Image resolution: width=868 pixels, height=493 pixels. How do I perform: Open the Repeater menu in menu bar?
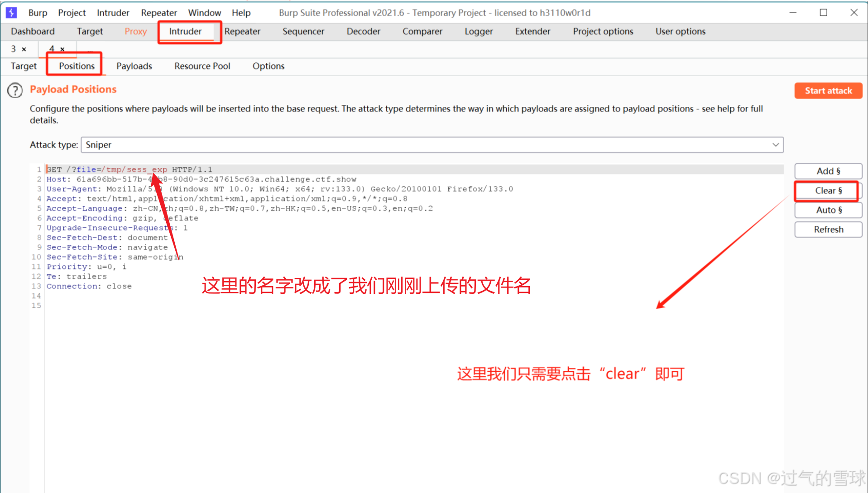point(159,13)
